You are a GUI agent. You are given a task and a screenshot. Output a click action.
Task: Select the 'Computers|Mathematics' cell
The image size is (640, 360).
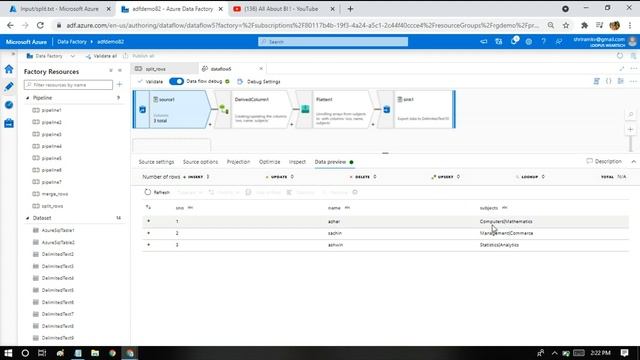click(x=506, y=221)
